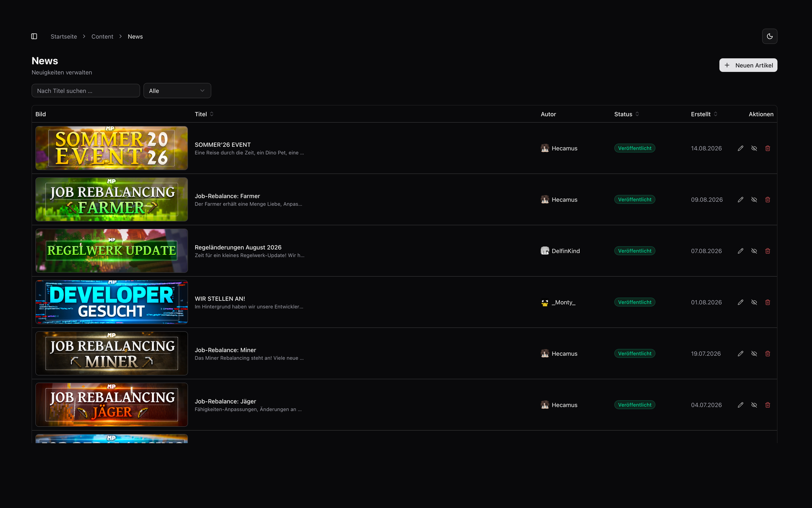Edit the Regeländerungen August 2026 article

coord(740,251)
